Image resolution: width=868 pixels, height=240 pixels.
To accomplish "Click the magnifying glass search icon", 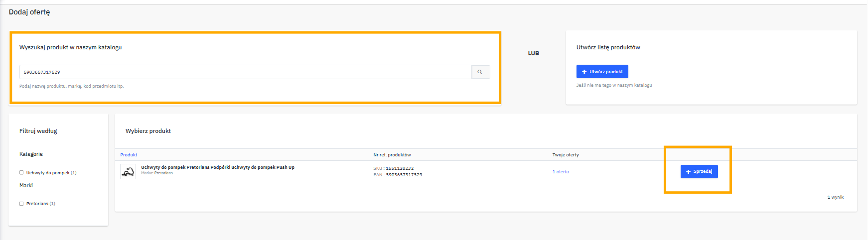I will pos(480,72).
